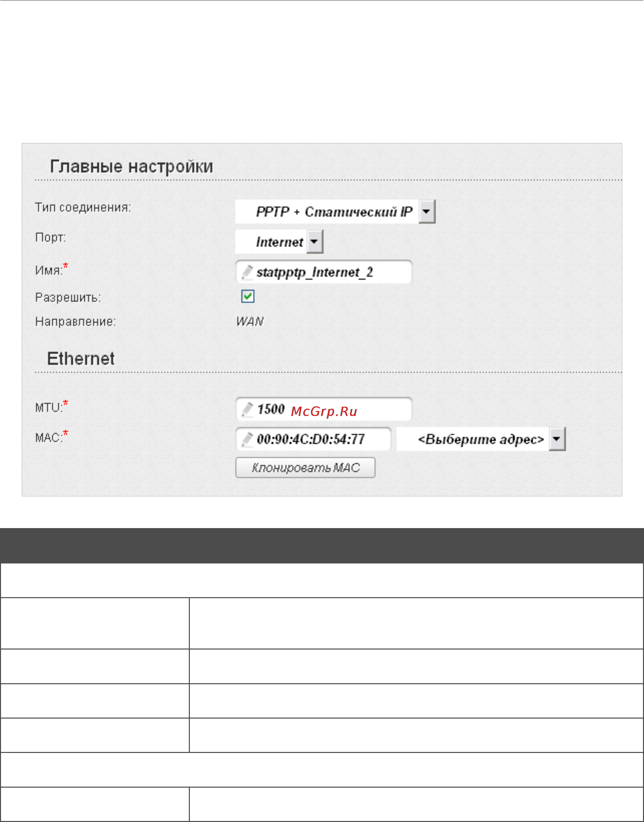Click the Клонировать MAC button
Viewport: 644px width, 822px height.
coord(305,468)
